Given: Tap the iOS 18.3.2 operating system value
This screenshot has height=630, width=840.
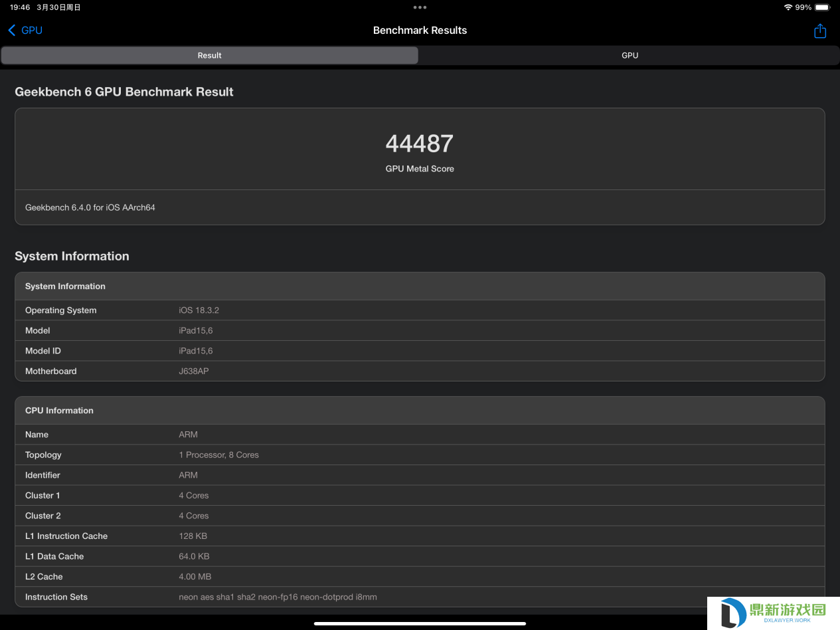Looking at the screenshot, I should tap(199, 310).
